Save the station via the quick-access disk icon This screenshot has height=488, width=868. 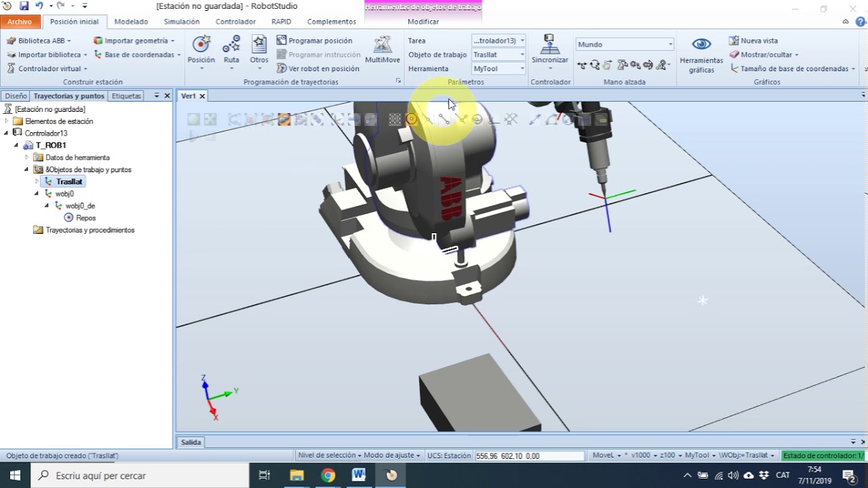coord(24,6)
